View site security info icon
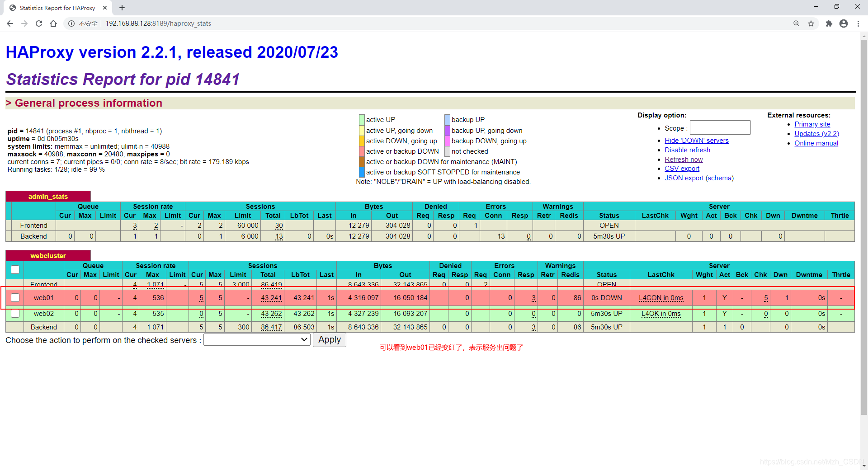Image resolution: width=868 pixels, height=470 pixels. [x=71, y=23]
